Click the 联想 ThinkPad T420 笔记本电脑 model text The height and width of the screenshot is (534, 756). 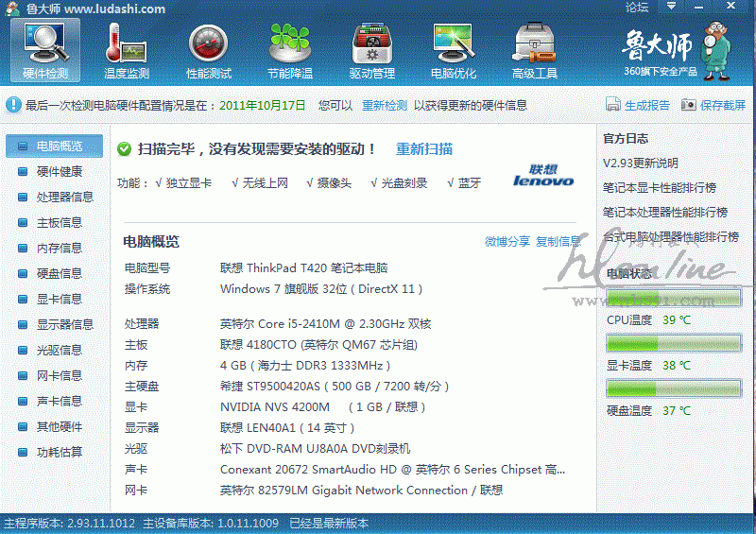303,268
